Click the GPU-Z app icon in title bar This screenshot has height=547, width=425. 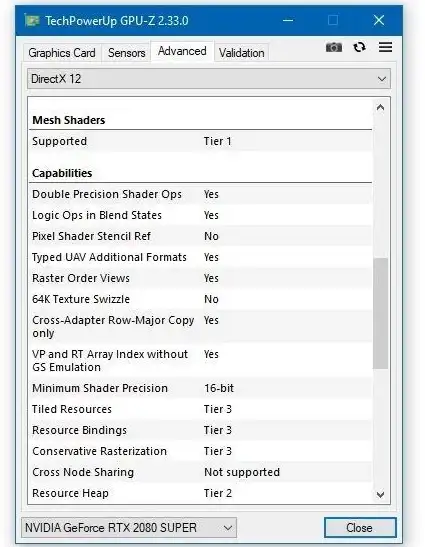point(32,21)
